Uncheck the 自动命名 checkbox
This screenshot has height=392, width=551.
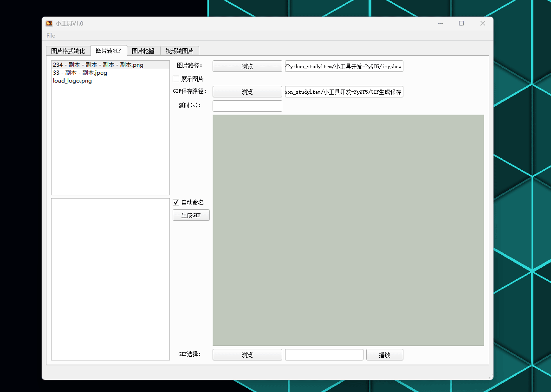[176, 202]
